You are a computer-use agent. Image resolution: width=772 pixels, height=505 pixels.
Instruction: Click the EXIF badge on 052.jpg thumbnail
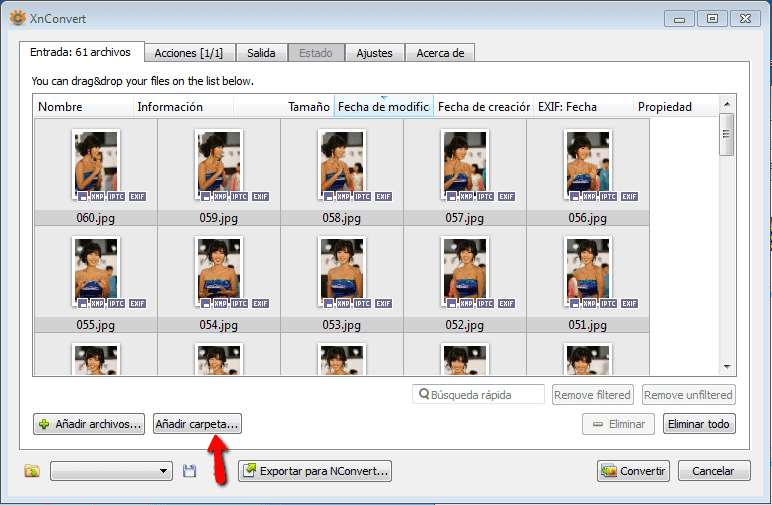pyautogui.click(x=507, y=303)
